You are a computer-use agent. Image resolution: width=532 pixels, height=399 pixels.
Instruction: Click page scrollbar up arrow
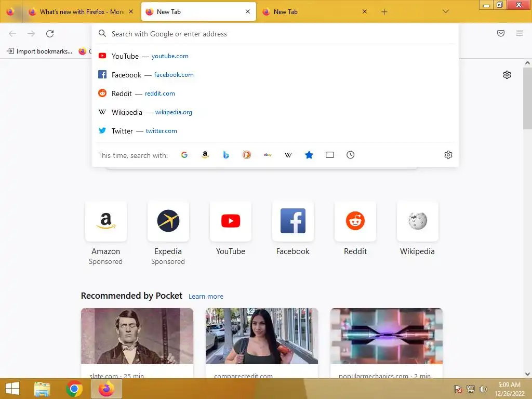coord(527,63)
